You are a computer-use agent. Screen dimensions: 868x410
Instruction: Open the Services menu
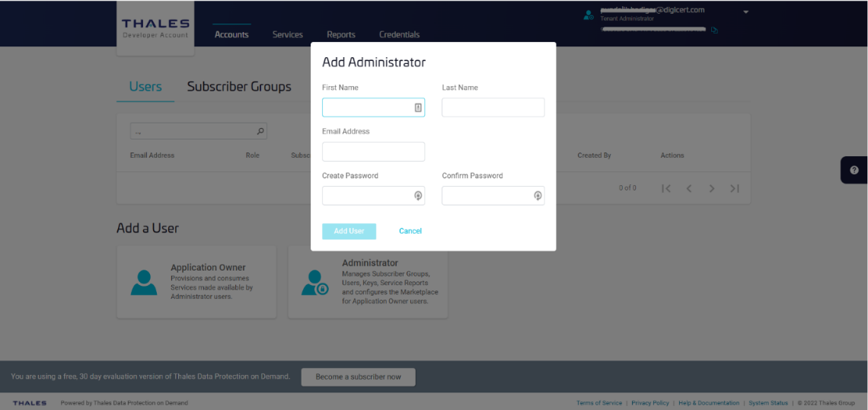(x=288, y=34)
